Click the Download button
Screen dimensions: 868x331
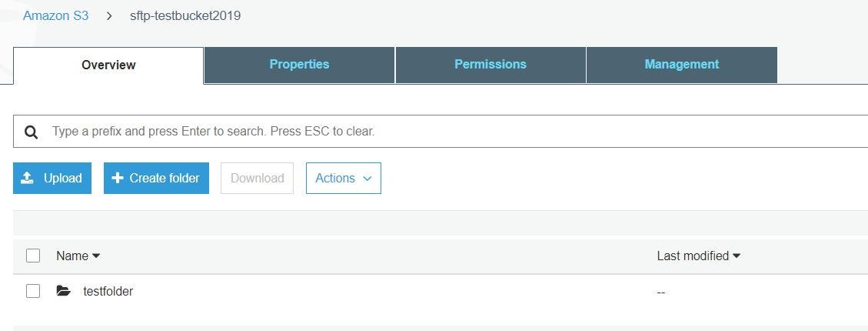click(x=257, y=178)
